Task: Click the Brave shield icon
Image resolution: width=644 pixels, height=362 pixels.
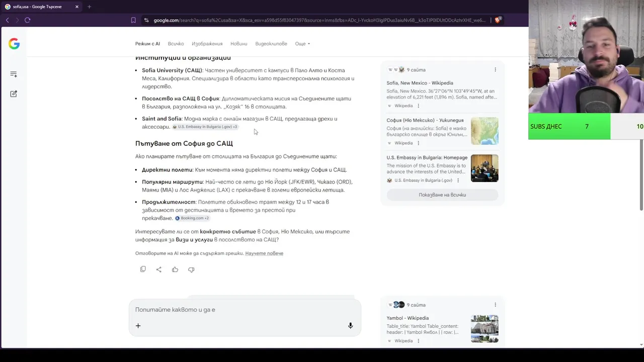Action: coord(498,20)
